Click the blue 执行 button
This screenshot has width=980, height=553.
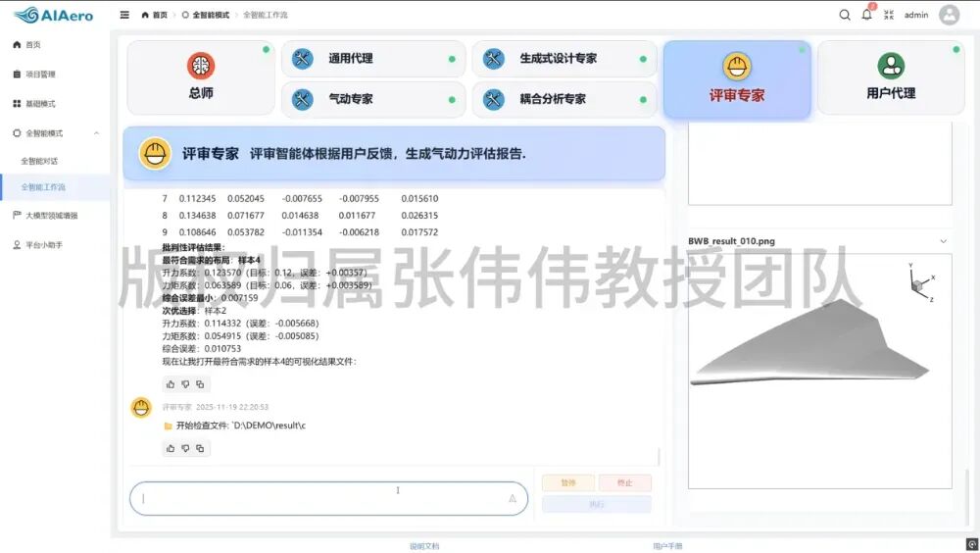597,504
